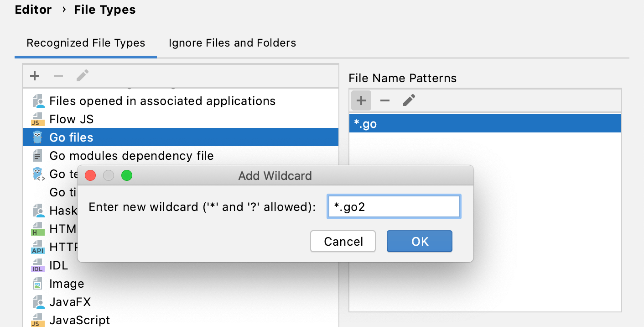The width and height of the screenshot is (644, 327).
Task: Select the Image file type
Action: 67,283
